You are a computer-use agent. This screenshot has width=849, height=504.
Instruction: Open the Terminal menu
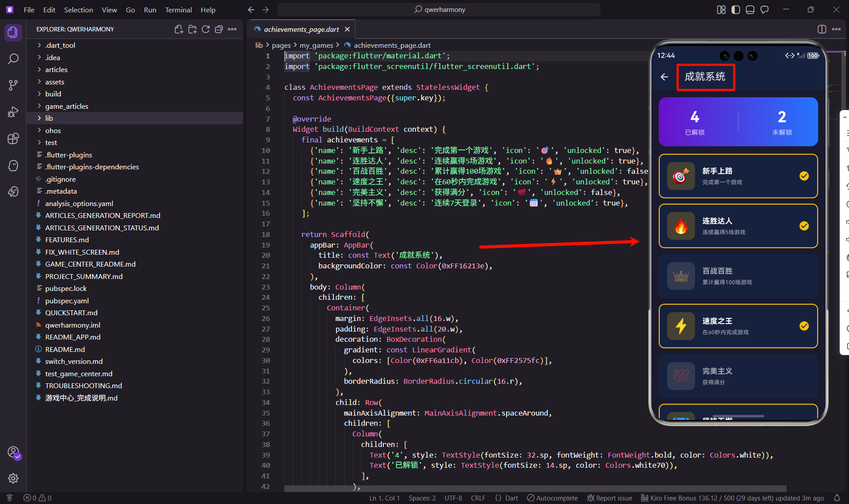coord(178,10)
